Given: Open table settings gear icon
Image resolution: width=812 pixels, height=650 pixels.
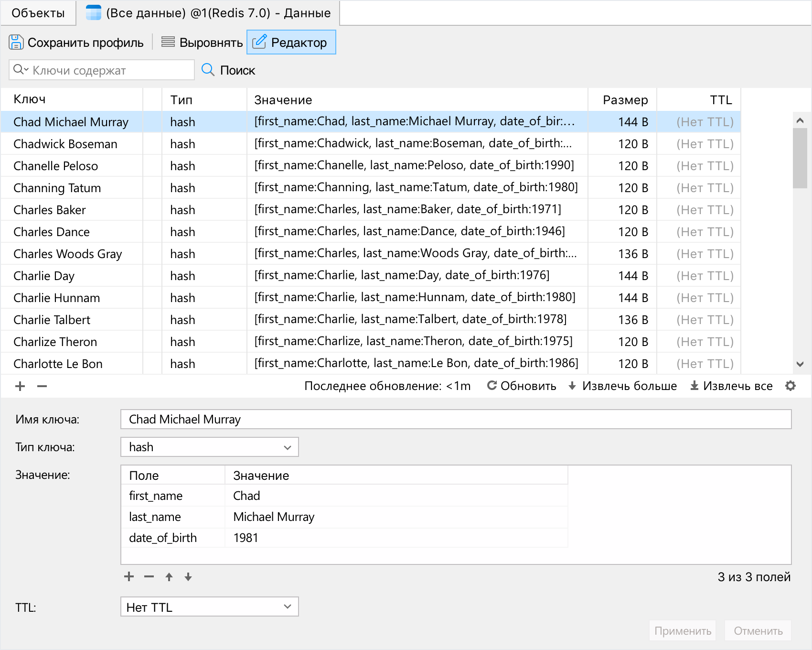Looking at the screenshot, I should click(791, 386).
